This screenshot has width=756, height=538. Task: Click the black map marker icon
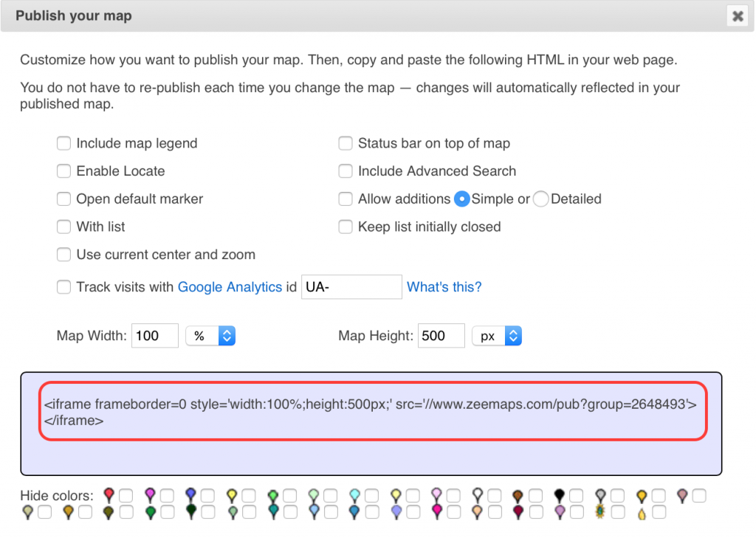(x=560, y=494)
